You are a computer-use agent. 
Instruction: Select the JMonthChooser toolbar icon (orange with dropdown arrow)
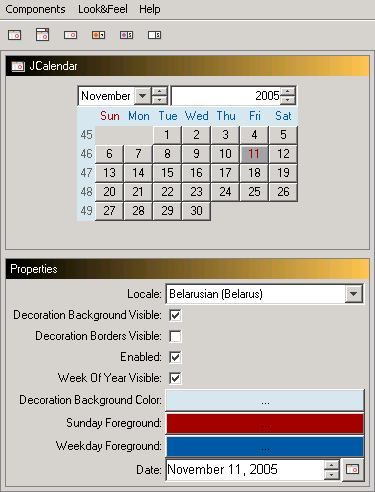(99, 35)
